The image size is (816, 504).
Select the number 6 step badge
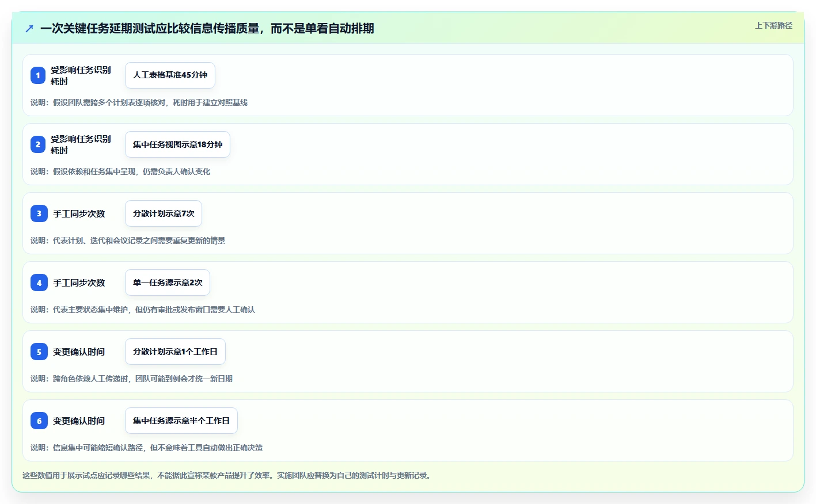pos(39,421)
